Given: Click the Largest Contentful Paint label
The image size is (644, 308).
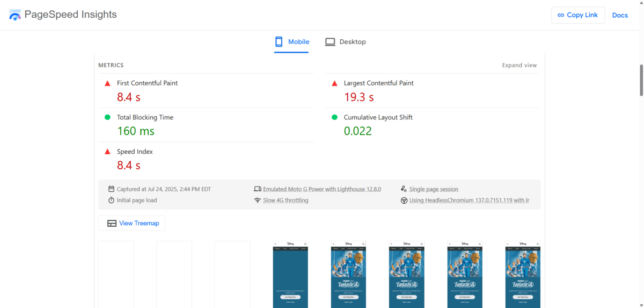Looking at the screenshot, I should 379,83.
